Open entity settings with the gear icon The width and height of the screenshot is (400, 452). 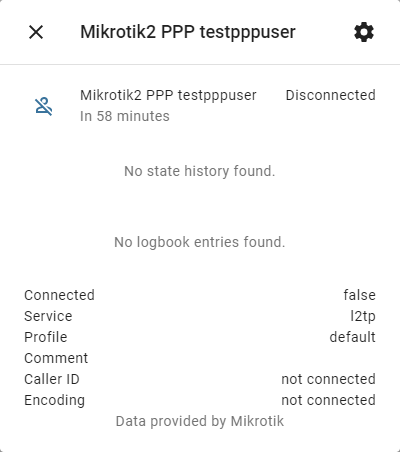pyautogui.click(x=364, y=32)
